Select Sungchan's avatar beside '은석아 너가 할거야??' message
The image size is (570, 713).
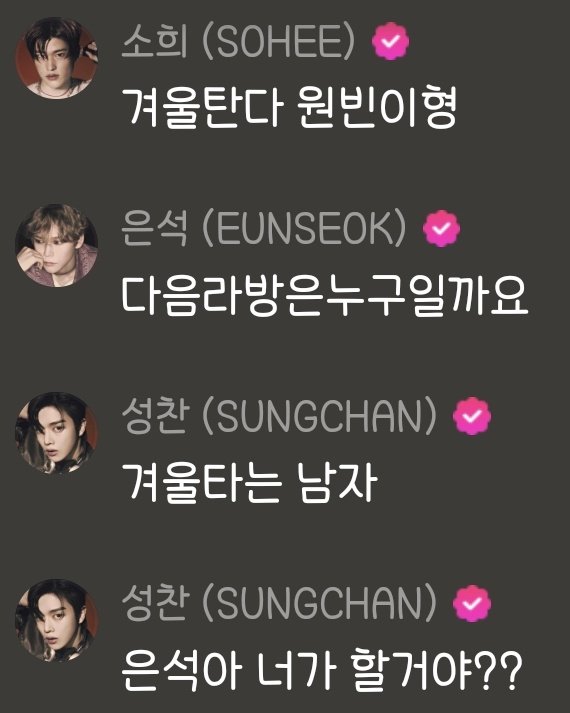coord(57,620)
